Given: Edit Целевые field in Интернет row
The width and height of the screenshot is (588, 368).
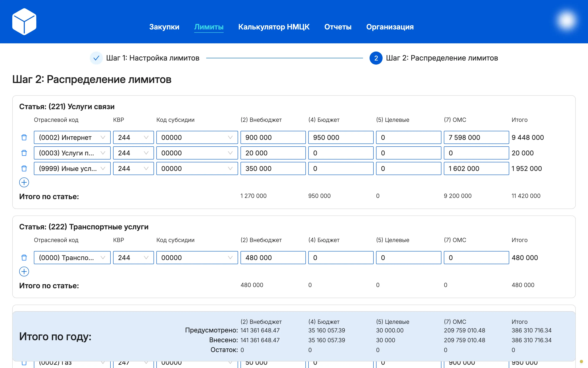Looking at the screenshot, I should coord(409,137).
